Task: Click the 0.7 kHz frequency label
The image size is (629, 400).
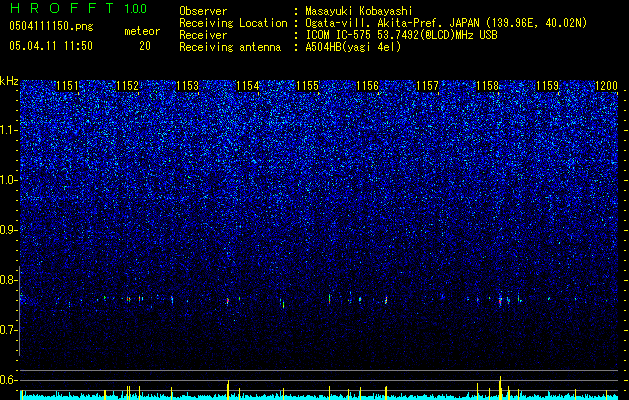Action: pyautogui.click(x=7, y=330)
